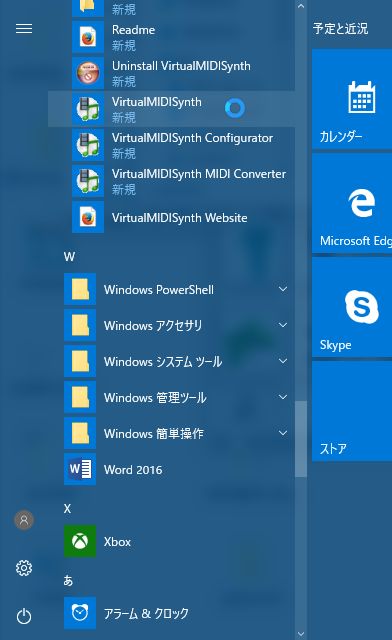Expand the Windows 管理ツール chevron

(x=283, y=397)
